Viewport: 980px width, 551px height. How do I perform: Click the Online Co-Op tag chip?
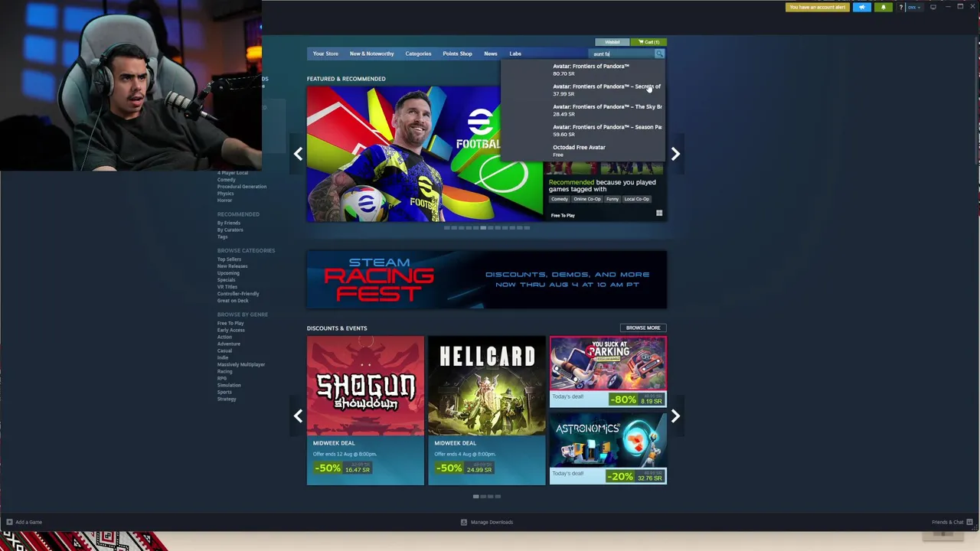click(x=587, y=199)
